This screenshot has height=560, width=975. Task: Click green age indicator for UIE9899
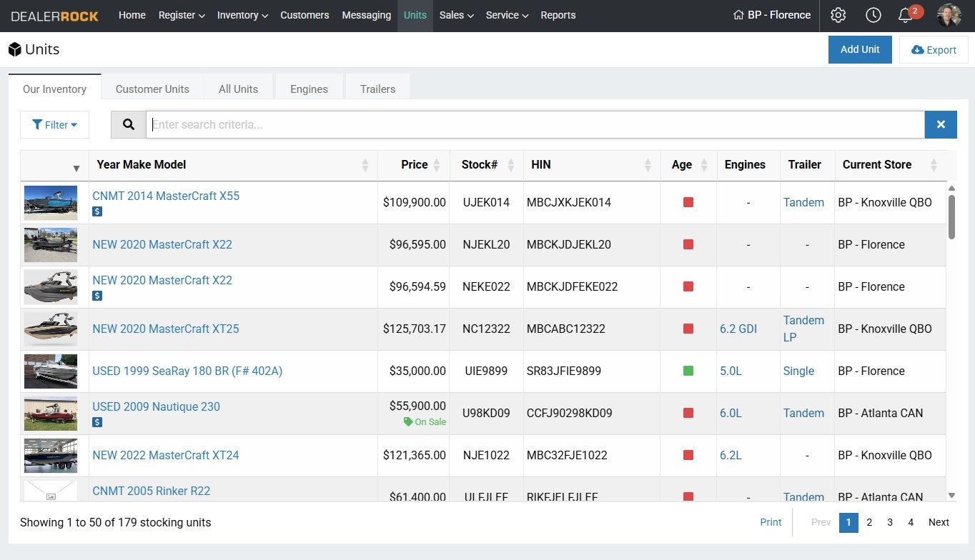click(x=688, y=371)
